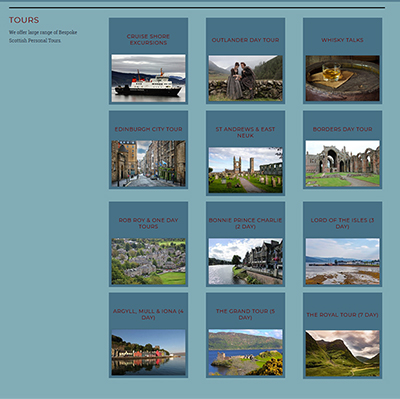The height and width of the screenshot is (399, 400).
Task: Visit the Edinburgh City Tour title link
Action: point(148,129)
